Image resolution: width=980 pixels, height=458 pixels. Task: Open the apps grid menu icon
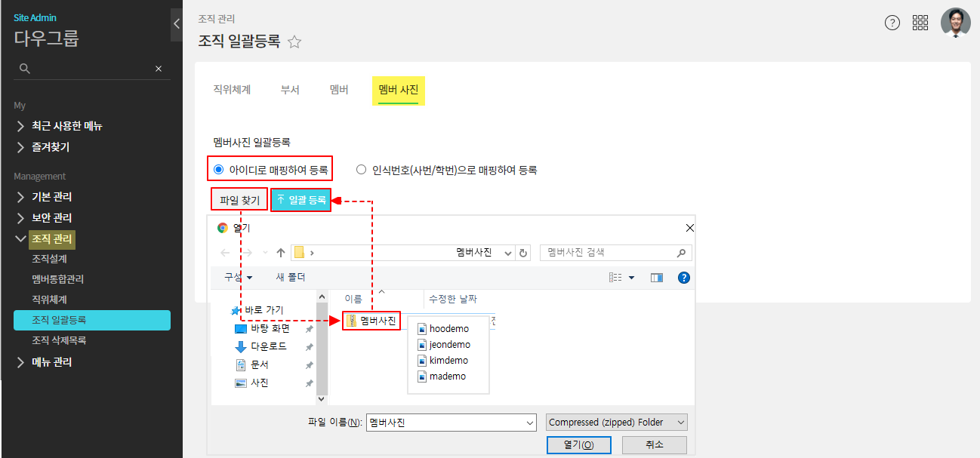point(920,23)
